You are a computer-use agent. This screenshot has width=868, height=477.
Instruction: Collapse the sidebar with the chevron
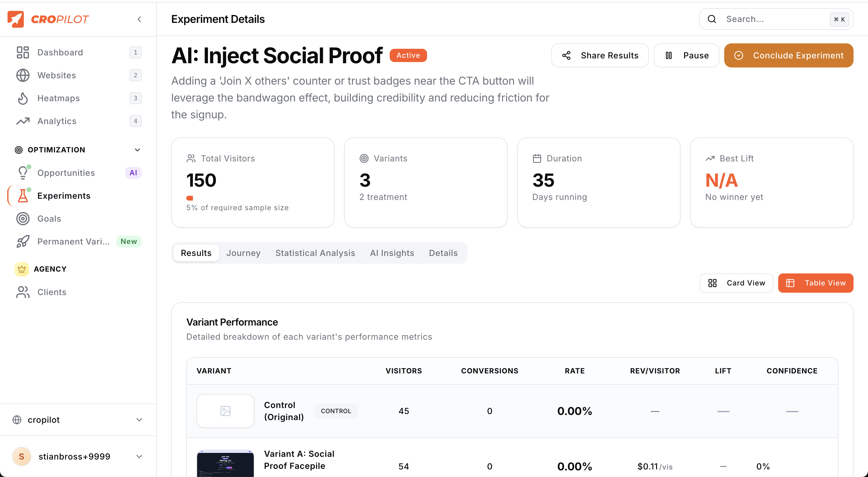coord(139,19)
